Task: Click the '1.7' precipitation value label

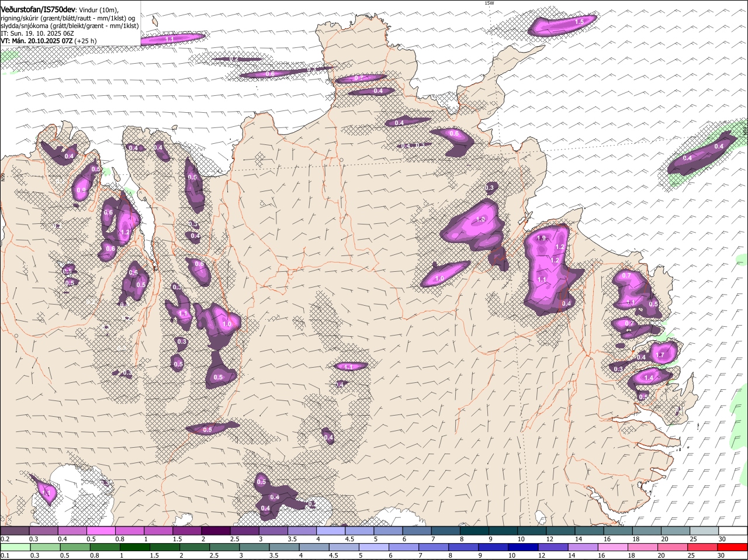Action: tap(660, 355)
